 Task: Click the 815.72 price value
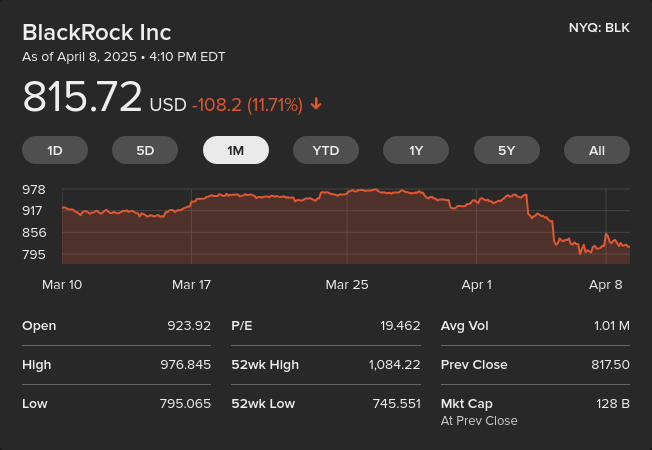[82, 96]
